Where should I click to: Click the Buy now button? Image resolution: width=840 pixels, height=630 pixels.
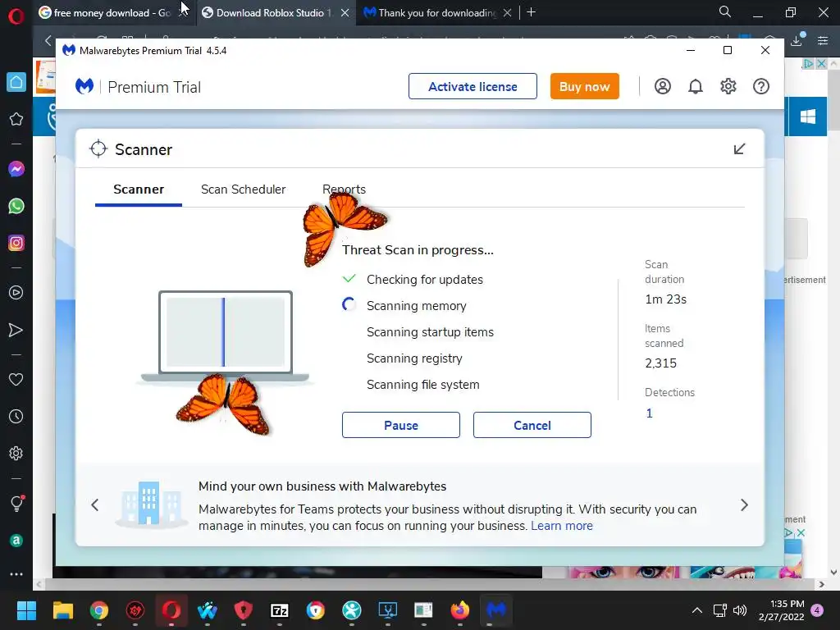pos(584,86)
